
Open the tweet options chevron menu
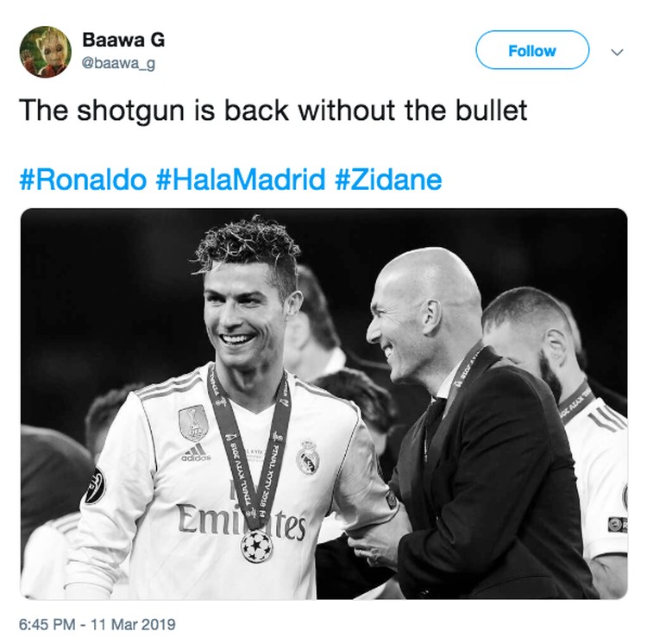tap(617, 53)
